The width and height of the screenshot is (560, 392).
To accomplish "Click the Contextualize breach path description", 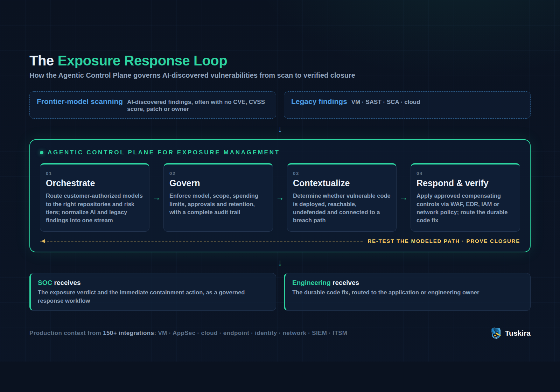I will pos(342,208).
